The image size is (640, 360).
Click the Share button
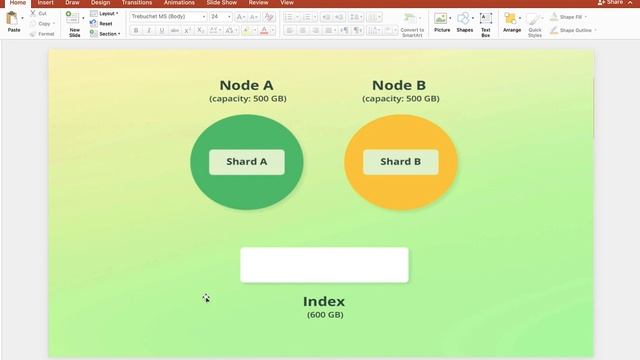click(610, 2)
